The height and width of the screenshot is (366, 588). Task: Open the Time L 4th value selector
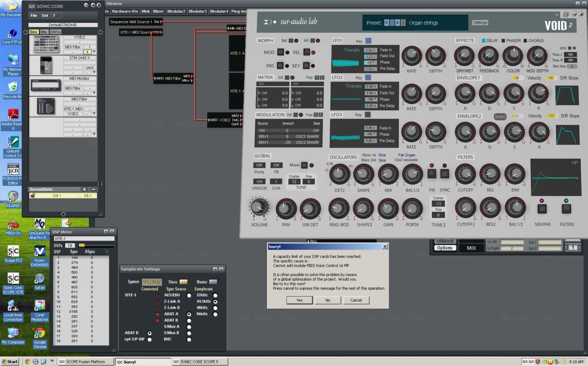click(570, 55)
